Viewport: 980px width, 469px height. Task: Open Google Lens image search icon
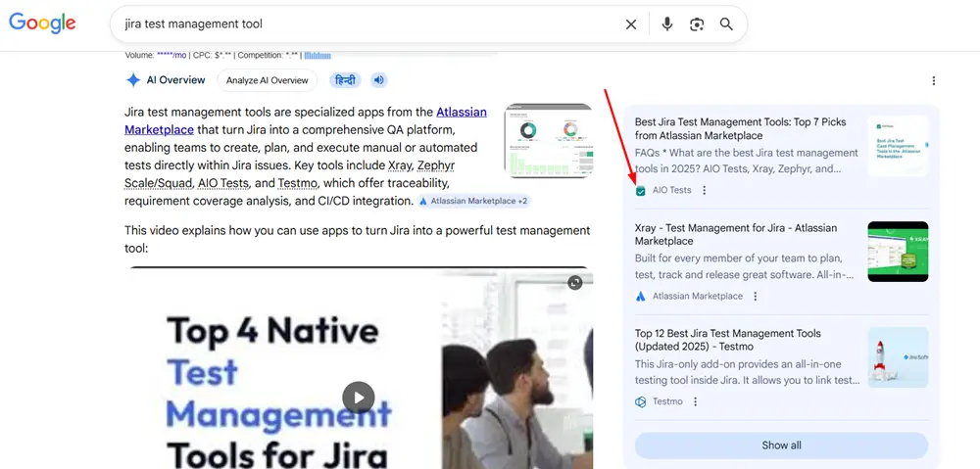pyautogui.click(x=697, y=24)
